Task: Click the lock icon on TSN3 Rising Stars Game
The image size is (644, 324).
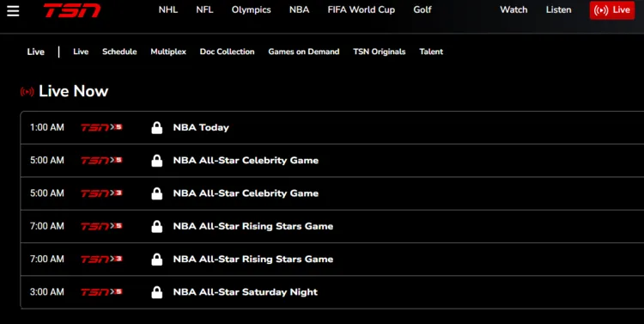Action: point(157,260)
